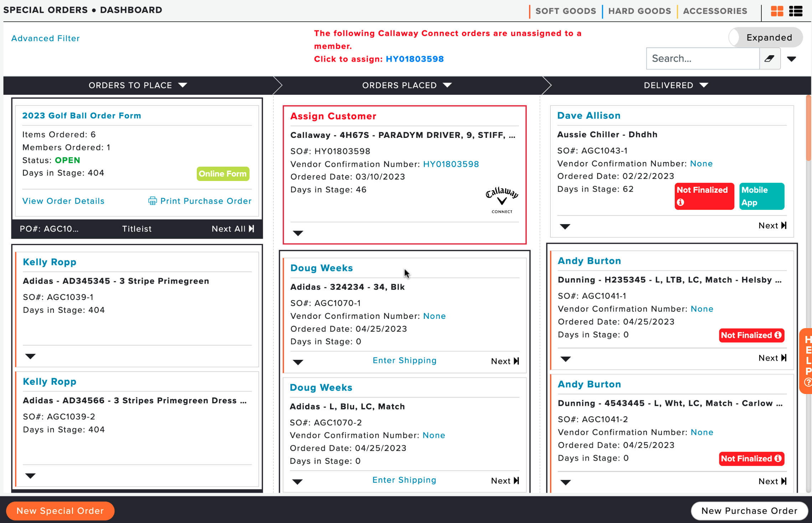Image resolution: width=812 pixels, height=523 pixels.
Task: Click None confirmation number on AGC1070-2
Action: (433, 435)
